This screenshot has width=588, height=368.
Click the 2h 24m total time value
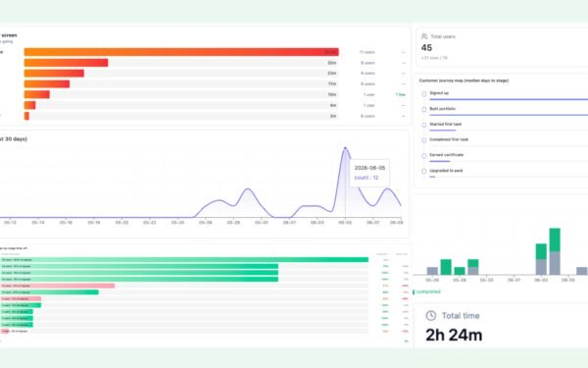point(454,335)
